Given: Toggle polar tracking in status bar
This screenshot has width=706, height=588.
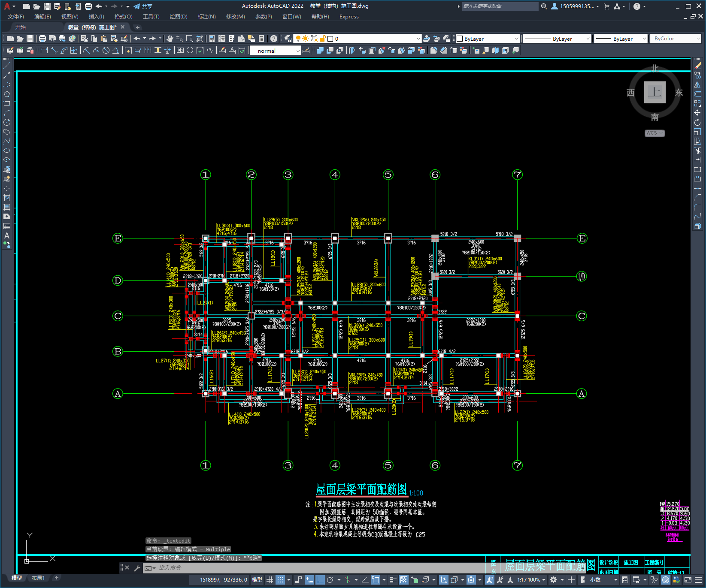Looking at the screenshot, I should (x=330, y=580).
